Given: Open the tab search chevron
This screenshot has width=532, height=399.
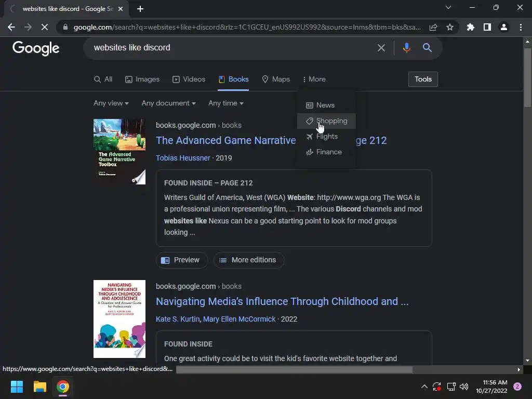Looking at the screenshot, I should 448,7.
